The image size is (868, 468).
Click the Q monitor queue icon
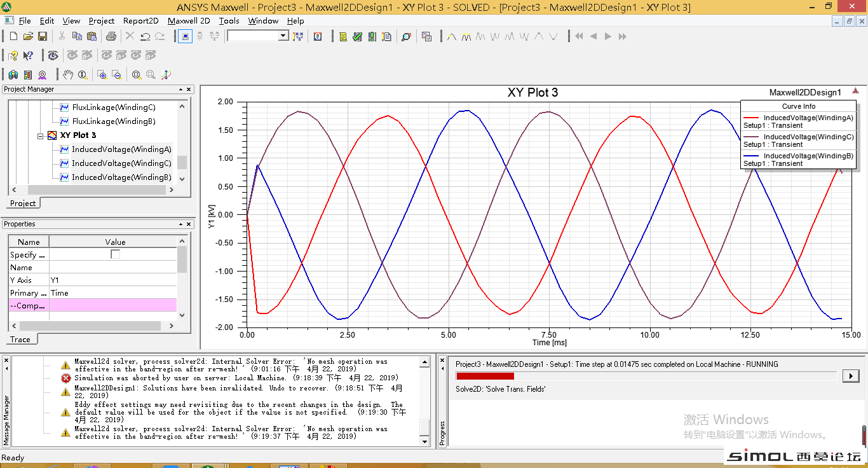pos(317,36)
